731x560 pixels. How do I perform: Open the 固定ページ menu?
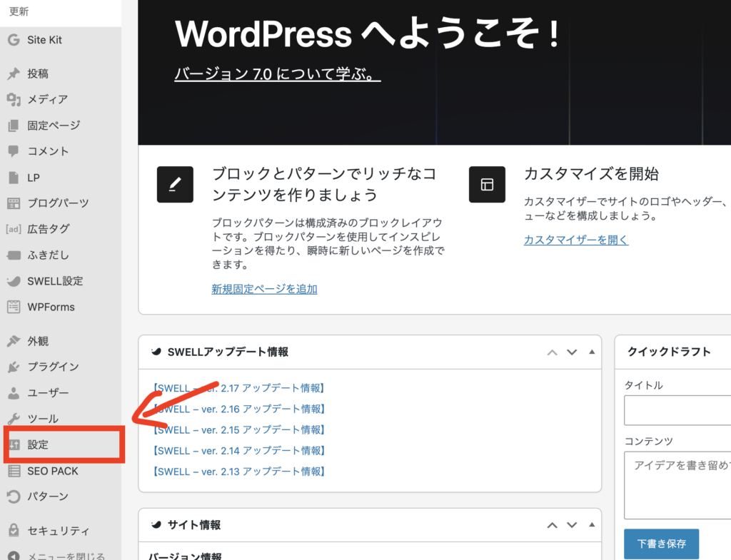pos(61,126)
